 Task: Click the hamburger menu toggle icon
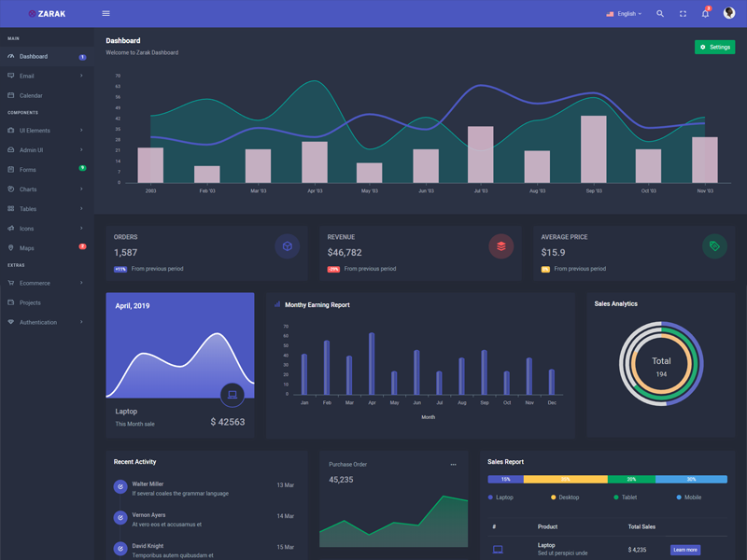106,13
